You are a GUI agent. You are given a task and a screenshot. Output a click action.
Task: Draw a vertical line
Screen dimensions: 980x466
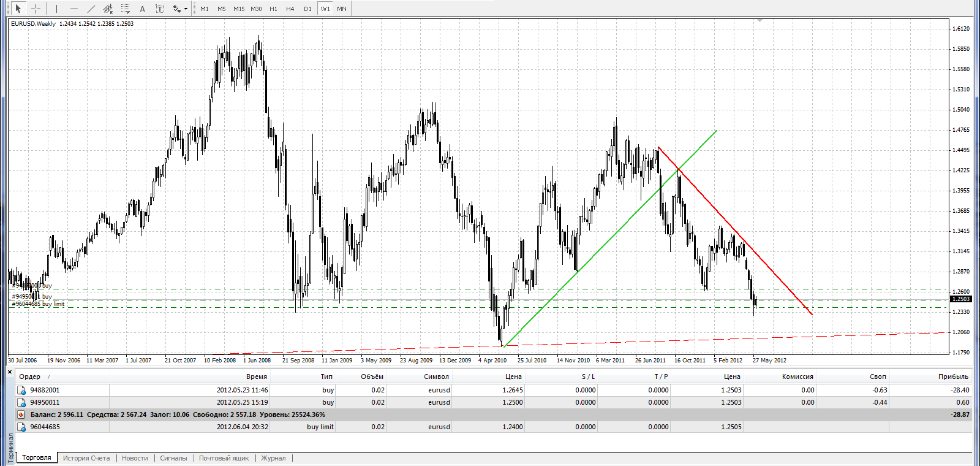tap(56, 9)
